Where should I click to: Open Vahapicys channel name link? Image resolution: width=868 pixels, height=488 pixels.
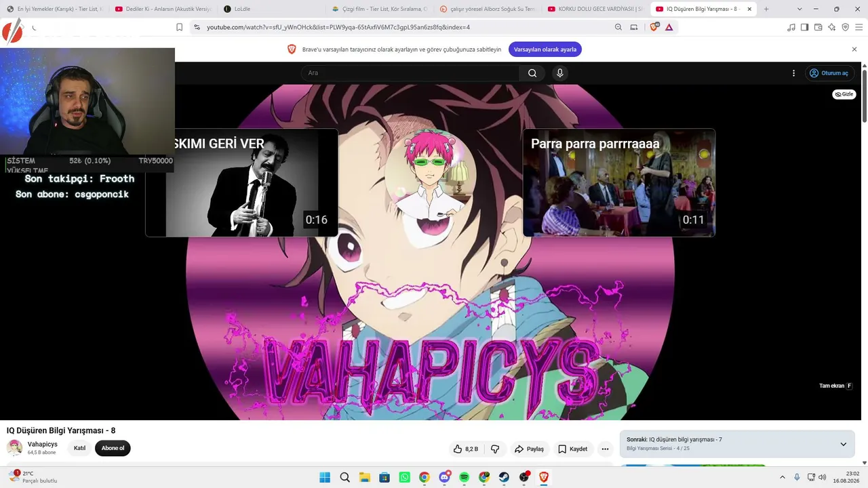point(43,444)
